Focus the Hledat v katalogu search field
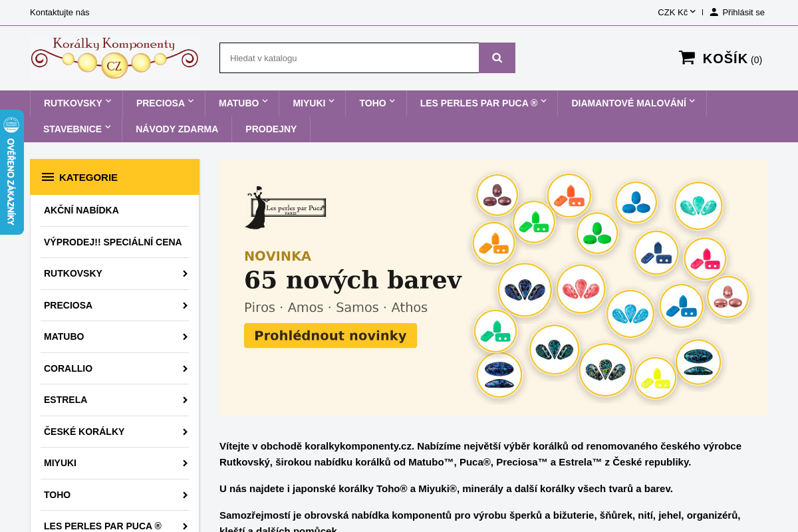 (349, 58)
